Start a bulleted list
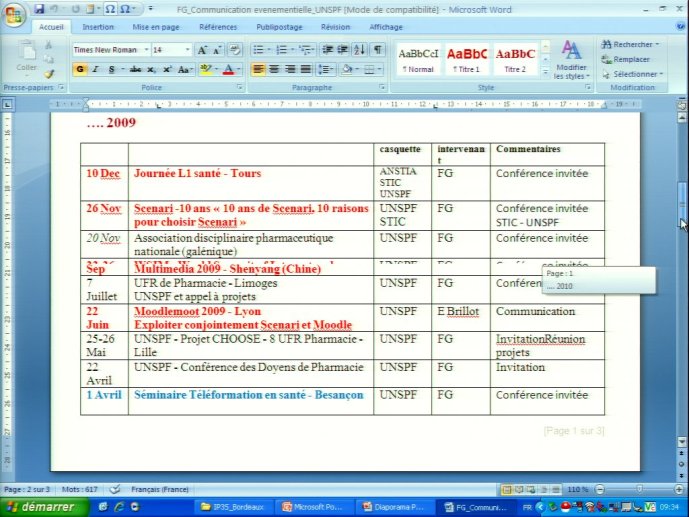Screen dimensions: 689x517 259,50
